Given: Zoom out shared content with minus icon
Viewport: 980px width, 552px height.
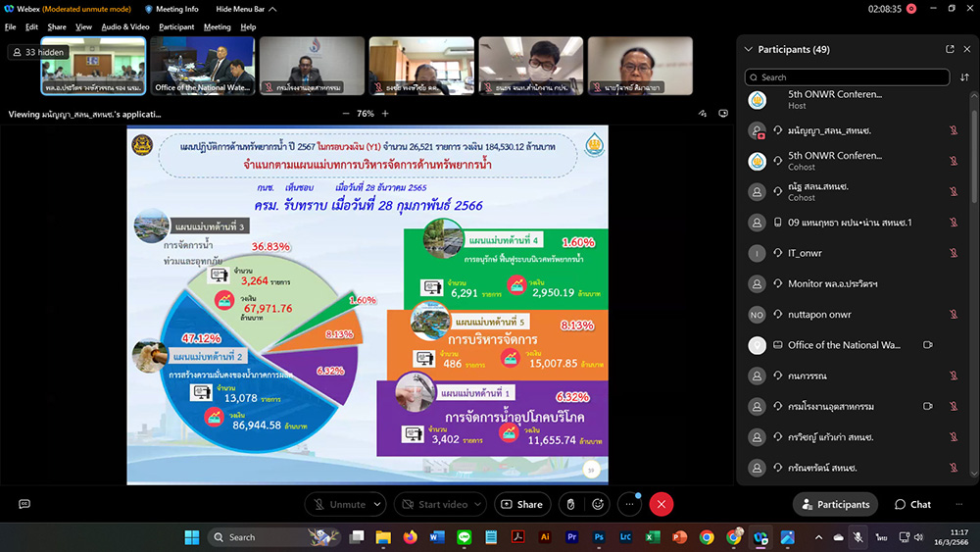Looking at the screenshot, I should pyautogui.click(x=345, y=114).
